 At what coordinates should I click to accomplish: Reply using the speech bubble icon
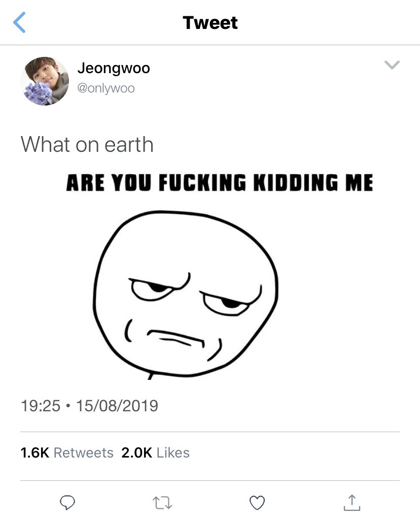pos(67,502)
